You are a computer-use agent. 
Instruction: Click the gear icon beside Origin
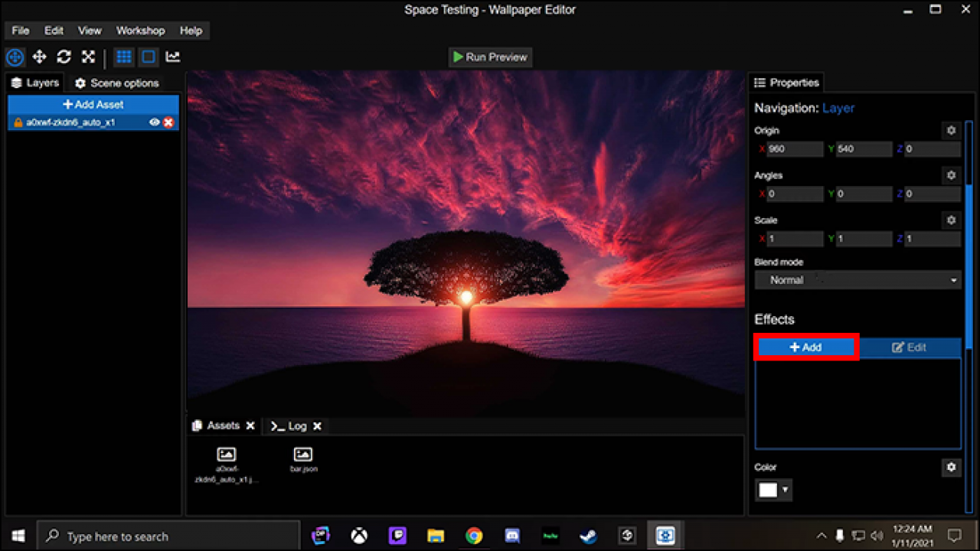[x=951, y=130]
